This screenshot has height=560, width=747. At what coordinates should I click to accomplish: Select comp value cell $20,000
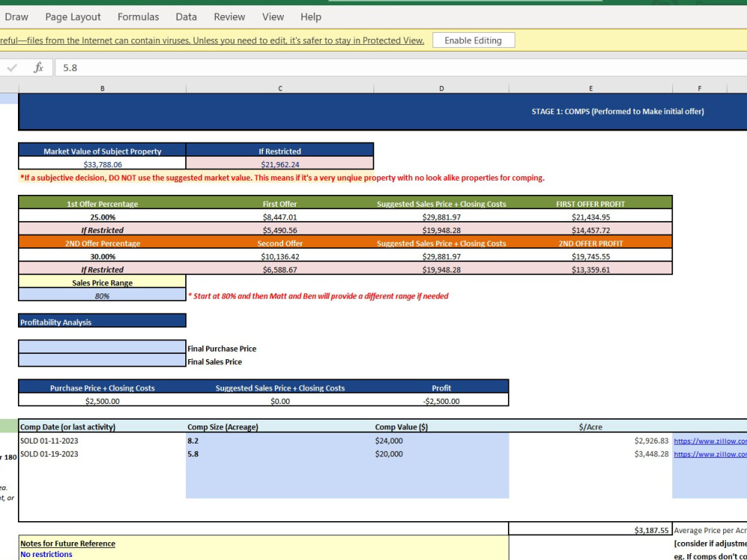tap(441, 454)
